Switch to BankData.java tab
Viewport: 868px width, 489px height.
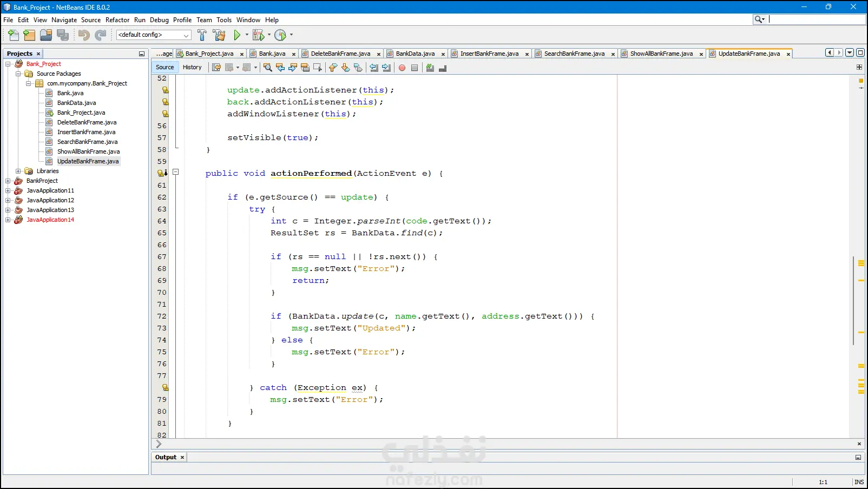pyautogui.click(x=415, y=54)
